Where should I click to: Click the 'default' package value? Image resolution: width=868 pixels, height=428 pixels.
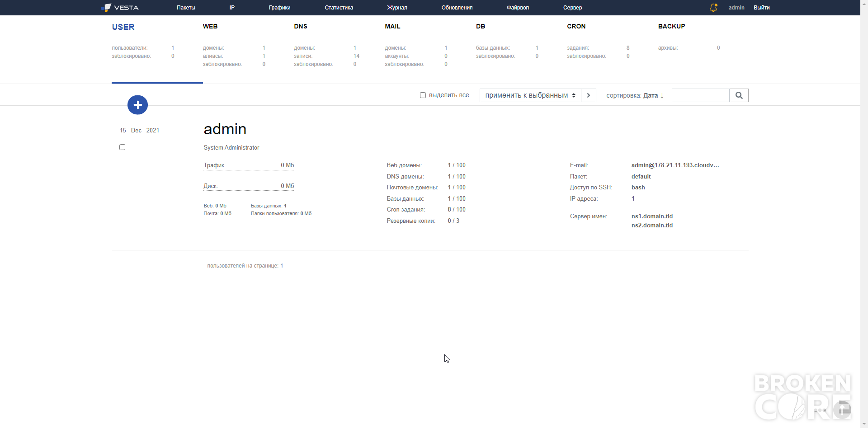click(x=641, y=177)
